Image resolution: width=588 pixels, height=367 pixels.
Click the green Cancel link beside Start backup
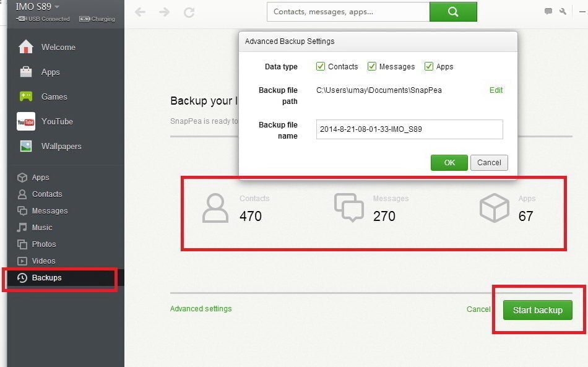pos(478,309)
